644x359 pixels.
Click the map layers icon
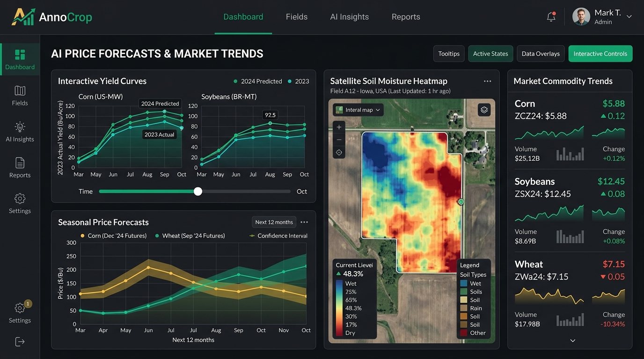tap(484, 110)
